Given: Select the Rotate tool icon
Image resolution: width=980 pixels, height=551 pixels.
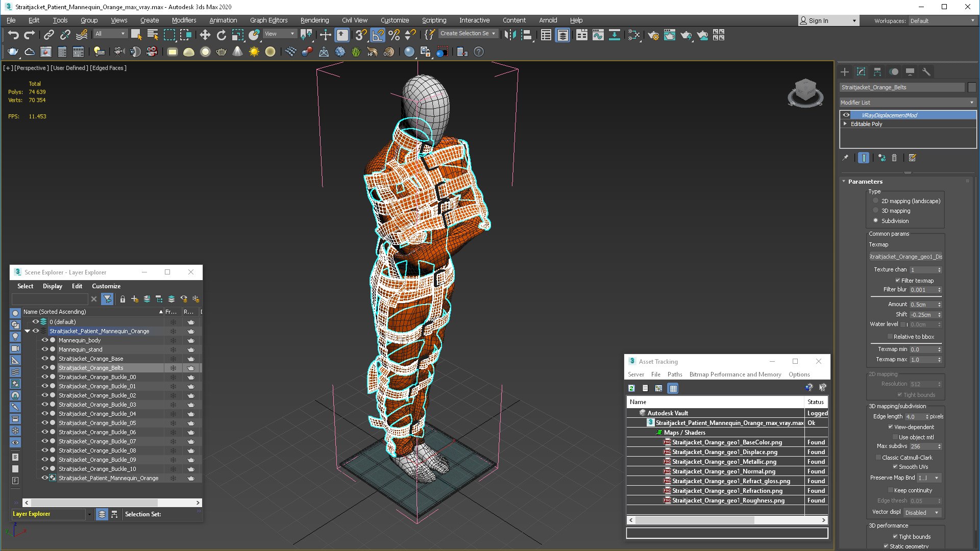Looking at the screenshot, I should [222, 35].
